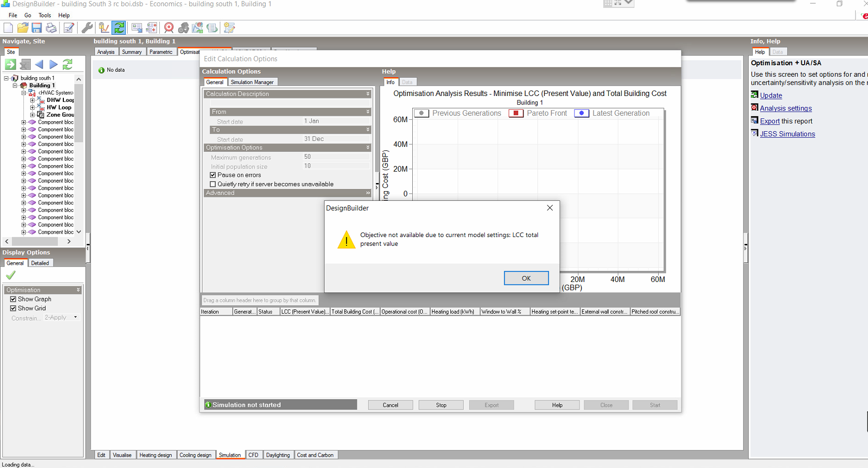Open the Tools menu

point(45,15)
